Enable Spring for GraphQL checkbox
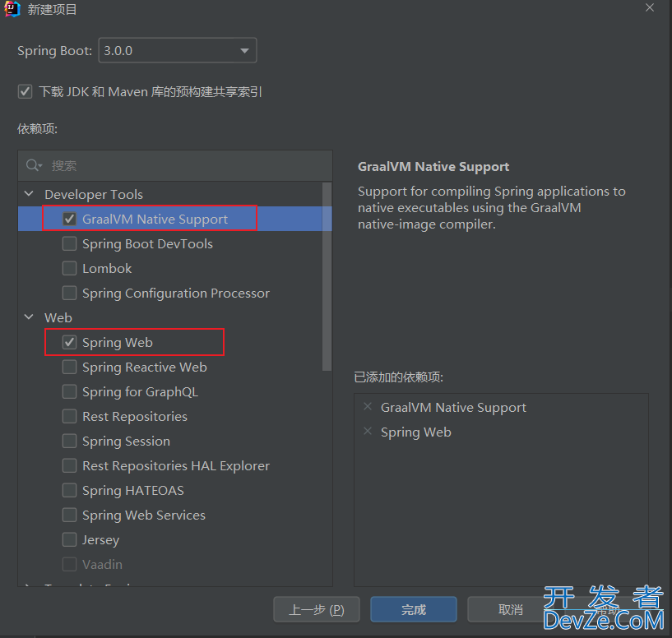The image size is (672, 638). 69,391
